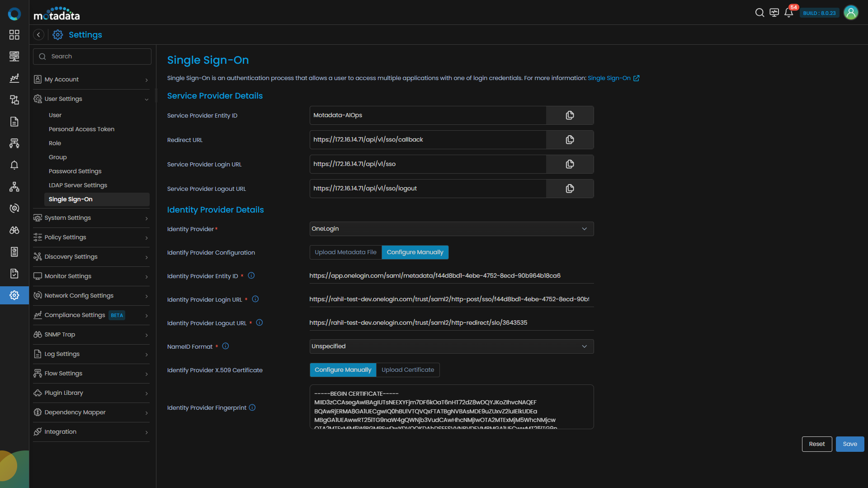
Task: Show info for NameID Format
Action: tap(226, 346)
